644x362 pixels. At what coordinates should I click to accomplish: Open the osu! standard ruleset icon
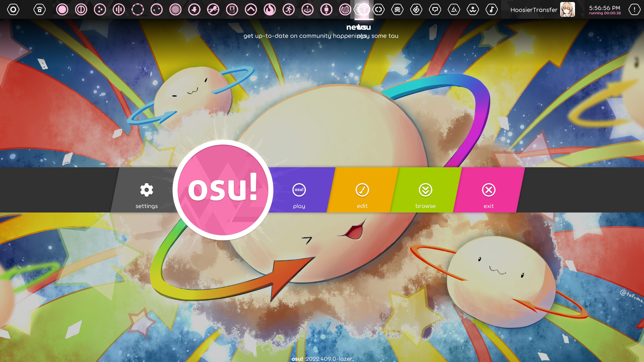point(62,9)
